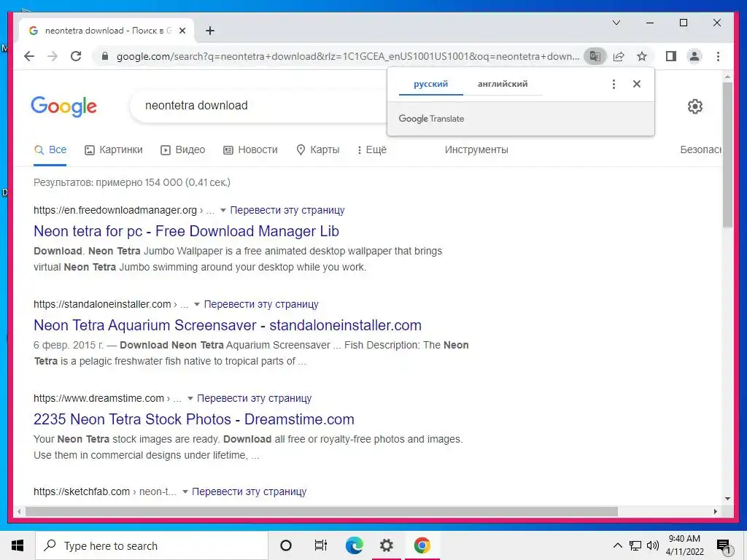Open the notification center icon
747x560 pixels.
724,546
